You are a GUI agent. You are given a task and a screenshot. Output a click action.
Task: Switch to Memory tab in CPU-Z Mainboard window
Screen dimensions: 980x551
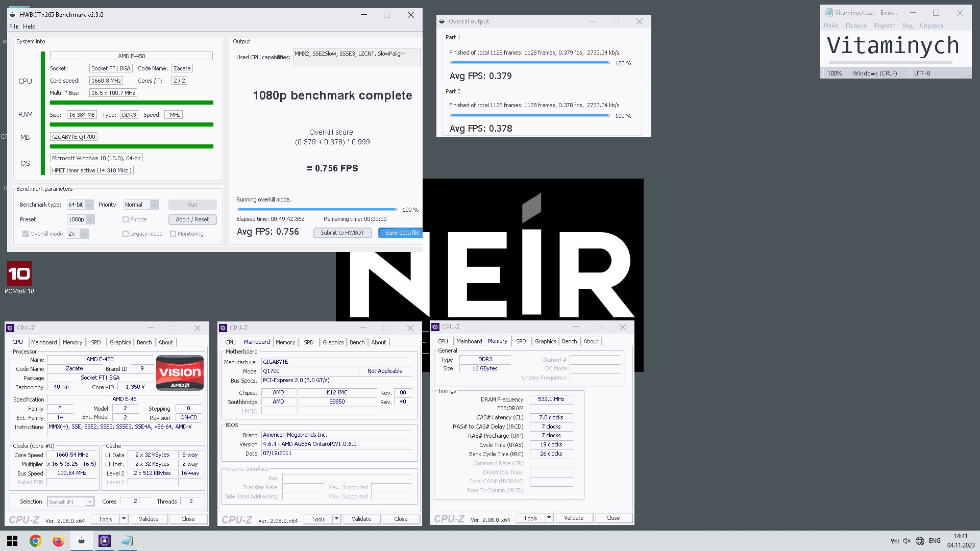[x=285, y=342]
